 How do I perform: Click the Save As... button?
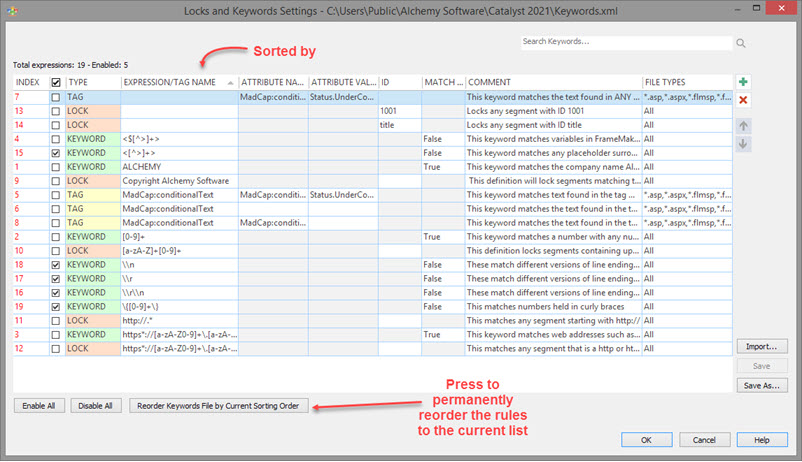coord(763,385)
